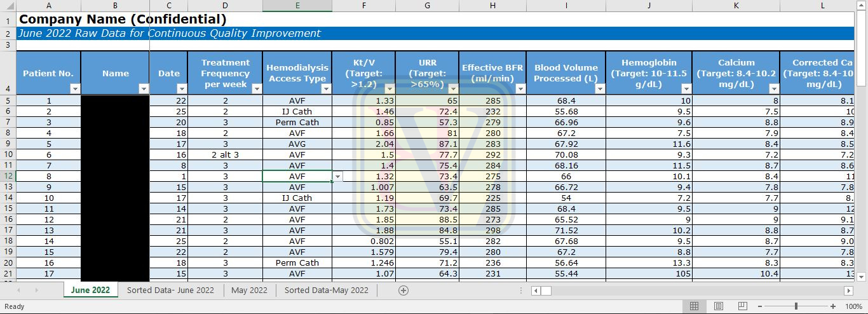Select column H header

point(492,6)
